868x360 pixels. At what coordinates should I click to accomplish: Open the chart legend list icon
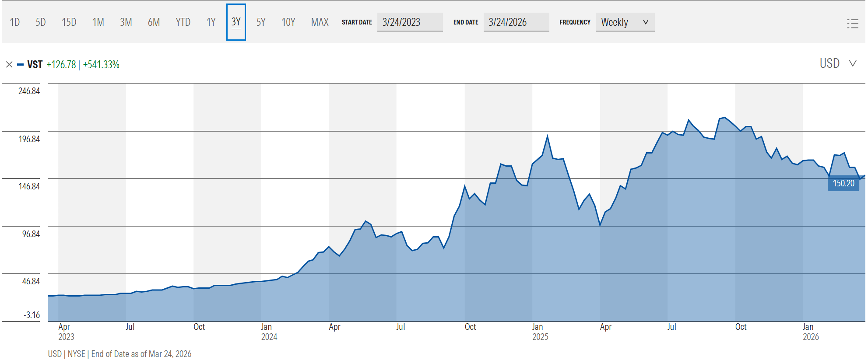point(852,24)
